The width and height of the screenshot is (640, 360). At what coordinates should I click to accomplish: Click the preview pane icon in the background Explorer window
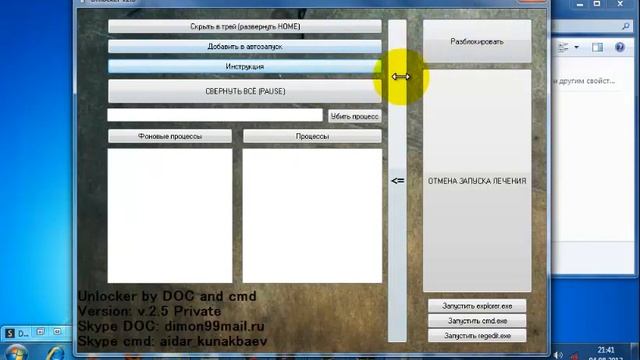pyautogui.click(x=598, y=47)
